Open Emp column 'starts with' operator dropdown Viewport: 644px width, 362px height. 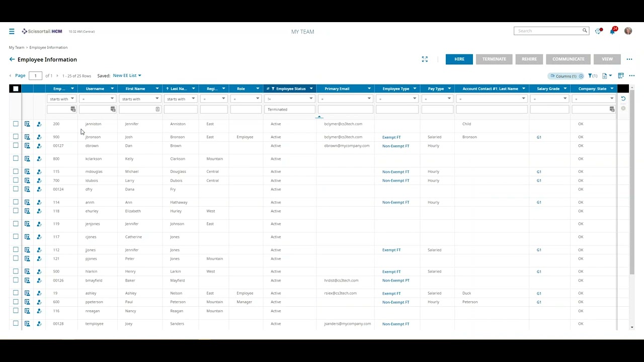pos(61,99)
